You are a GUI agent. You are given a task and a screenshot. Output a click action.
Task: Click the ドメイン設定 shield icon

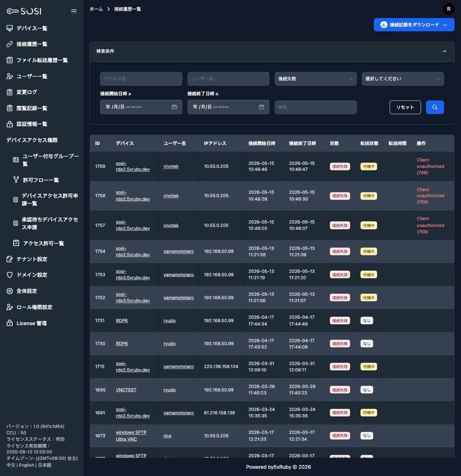10,275
